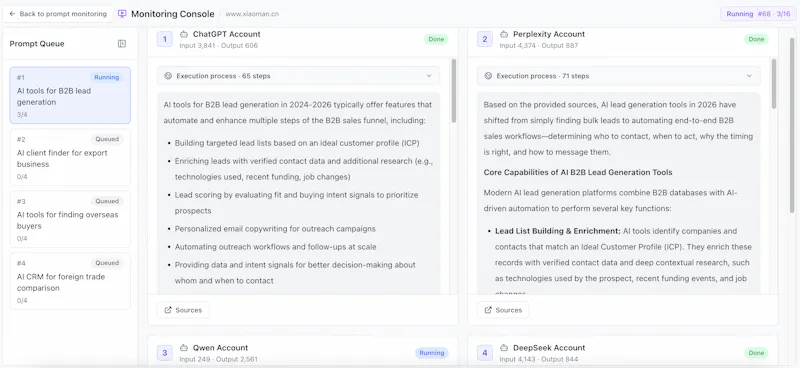
Task: Select prompt #1 AI tools for B2B lead generation
Action: click(70, 95)
